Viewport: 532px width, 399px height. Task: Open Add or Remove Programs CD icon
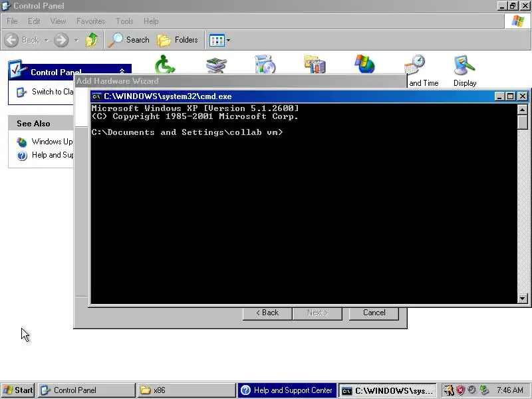point(265,64)
